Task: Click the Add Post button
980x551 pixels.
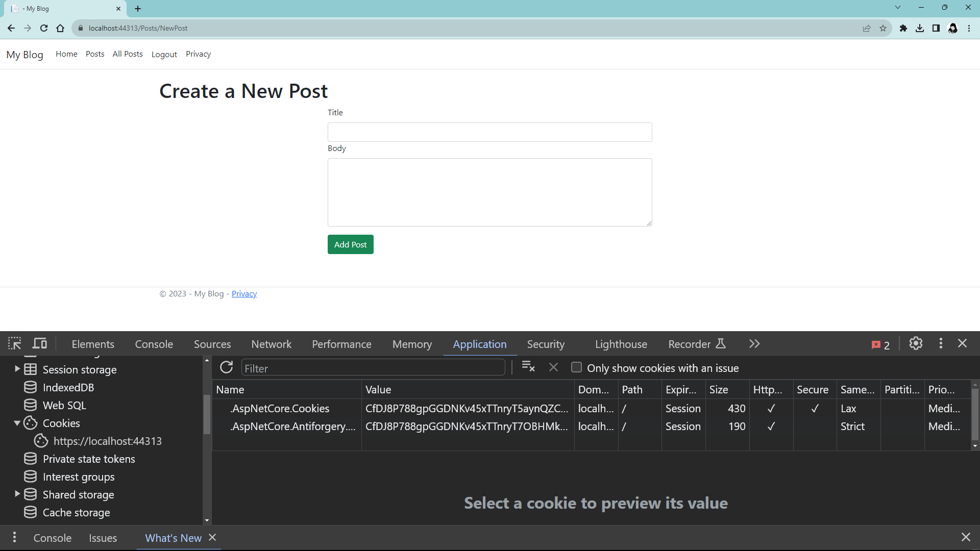Action: (x=350, y=244)
